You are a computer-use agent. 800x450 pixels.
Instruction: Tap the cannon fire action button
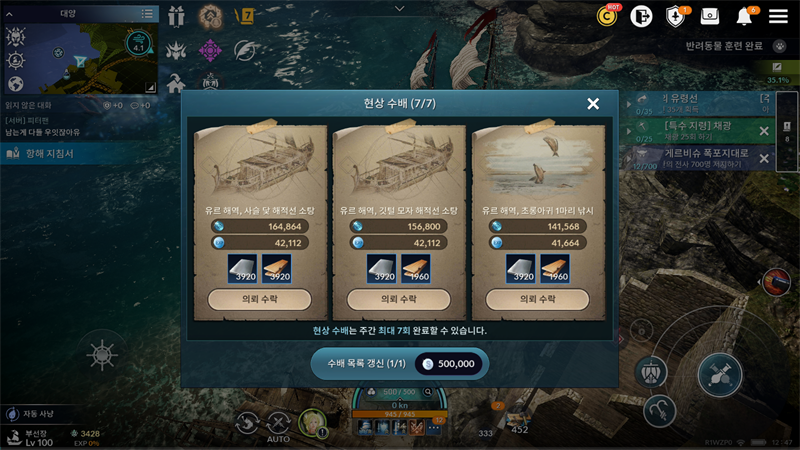point(719,375)
